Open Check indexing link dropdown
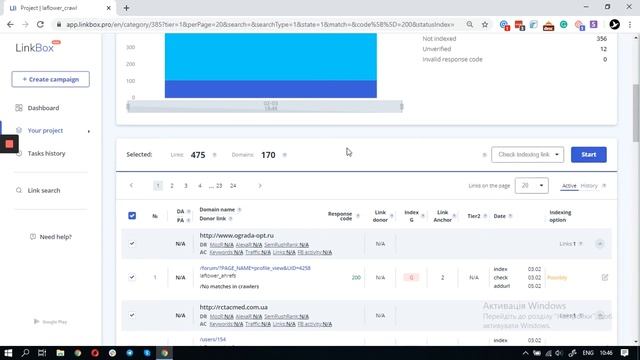 (527, 155)
